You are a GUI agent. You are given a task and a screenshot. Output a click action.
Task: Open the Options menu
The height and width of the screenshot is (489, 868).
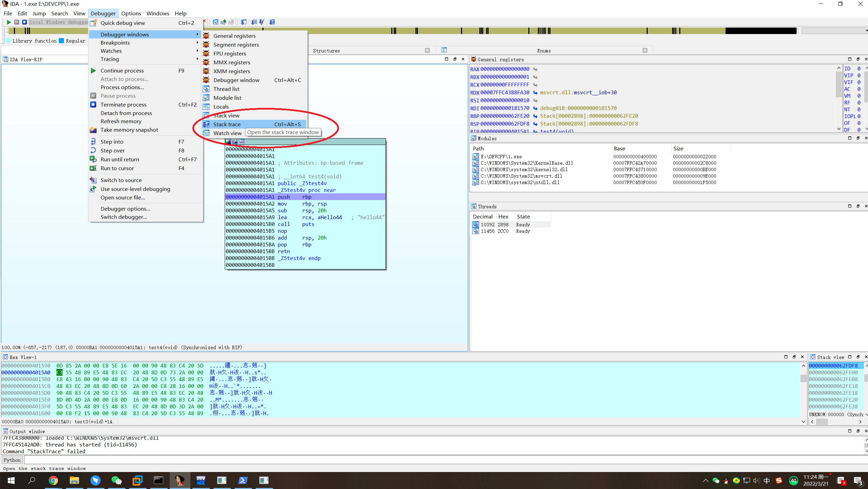click(131, 13)
